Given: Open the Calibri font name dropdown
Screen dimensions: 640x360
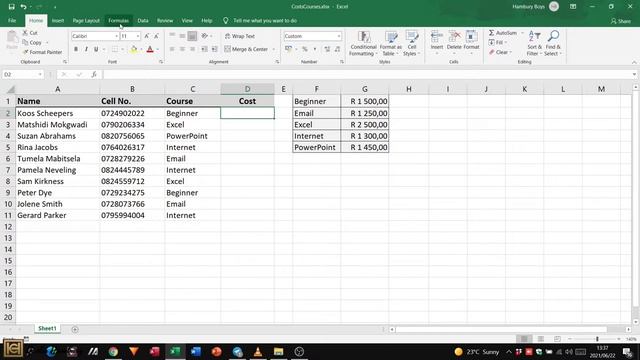Looking at the screenshot, I should click(x=116, y=36).
